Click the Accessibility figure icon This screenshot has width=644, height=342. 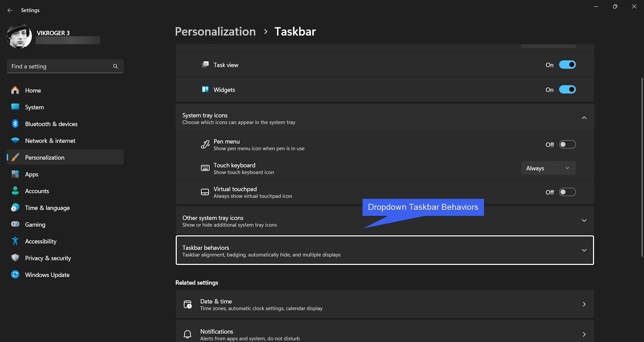tap(15, 241)
